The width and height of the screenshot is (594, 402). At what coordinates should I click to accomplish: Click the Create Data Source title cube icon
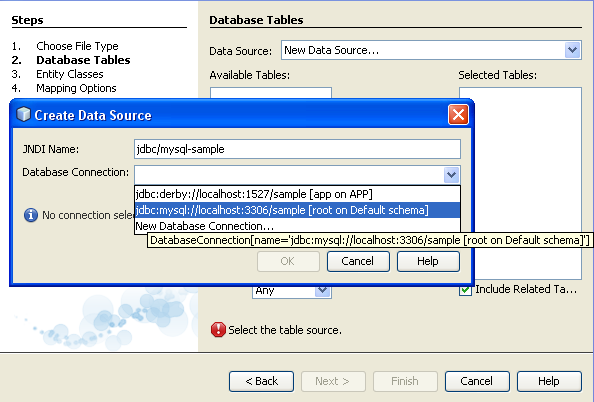point(23,114)
